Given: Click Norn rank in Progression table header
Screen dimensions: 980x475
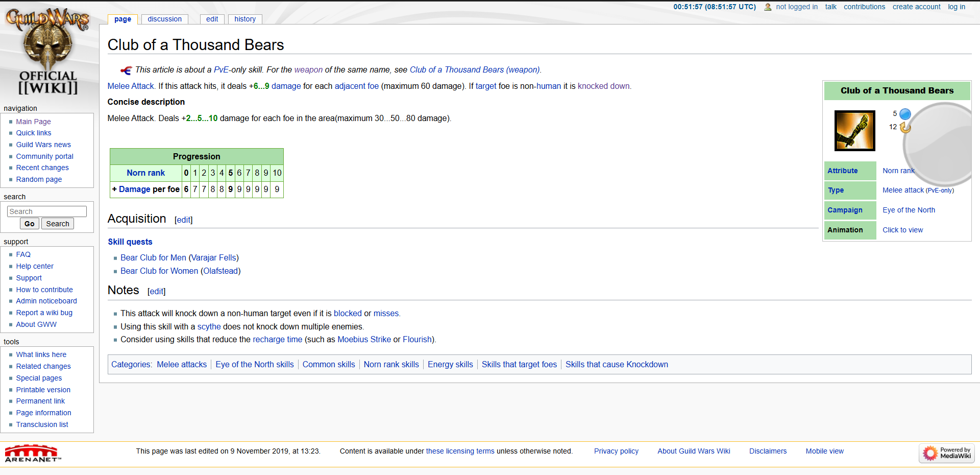Looking at the screenshot, I should pyautogui.click(x=145, y=173).
